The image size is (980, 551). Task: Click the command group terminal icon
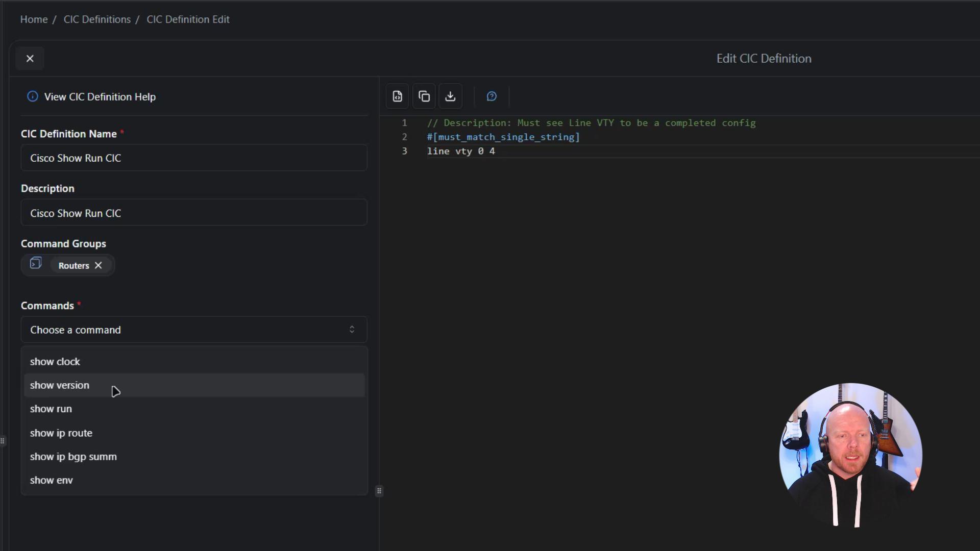[x=36, y=264]
